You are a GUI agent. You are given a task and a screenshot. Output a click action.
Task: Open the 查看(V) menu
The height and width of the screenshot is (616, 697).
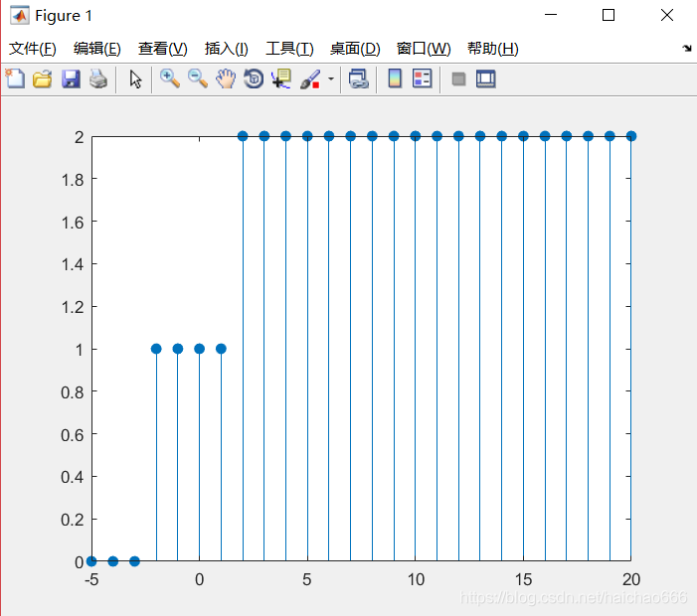(x=163, y=49)
